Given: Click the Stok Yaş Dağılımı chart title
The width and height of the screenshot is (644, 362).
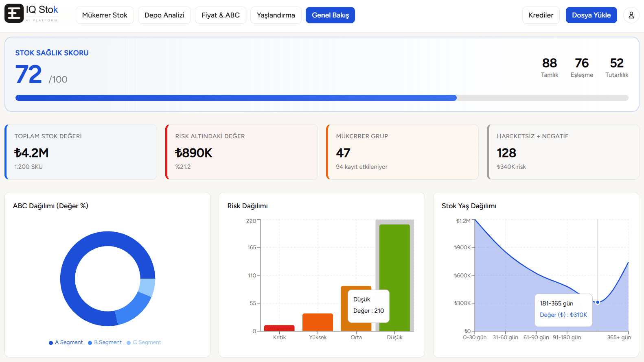Looking at the screenshot, I should 469,206.
